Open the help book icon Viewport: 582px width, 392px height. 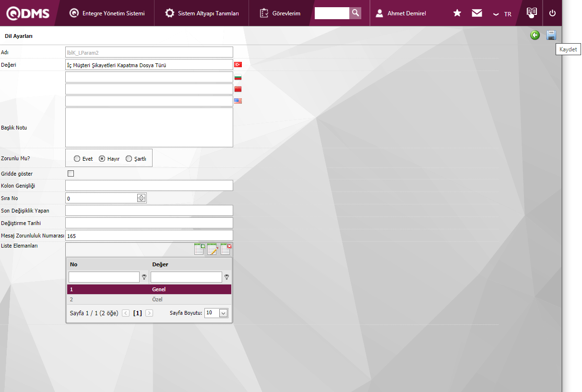(x=532, y=12)
